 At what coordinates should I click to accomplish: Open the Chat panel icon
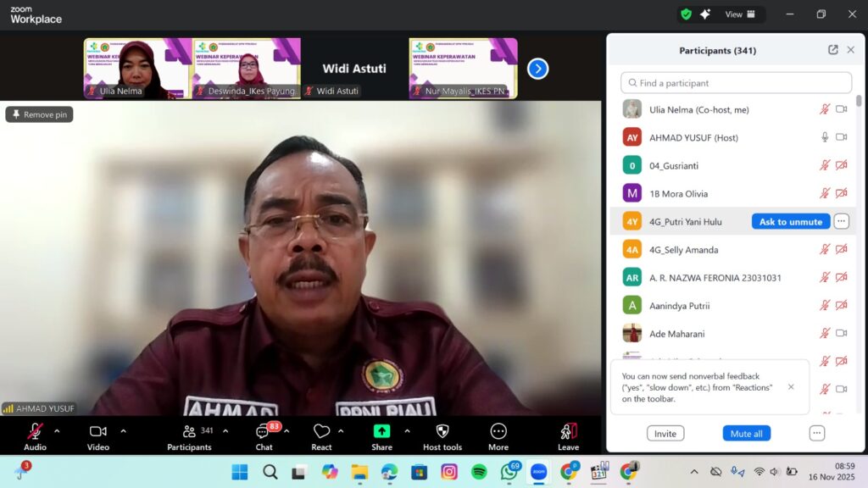click(x=264, y=432)
